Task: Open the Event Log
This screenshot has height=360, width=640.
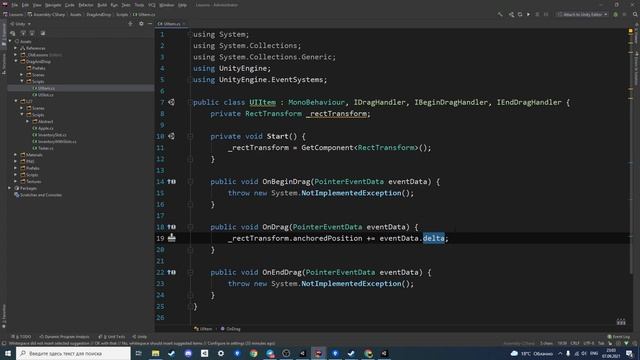Action: pyautogui.click(x=619, y=337)
